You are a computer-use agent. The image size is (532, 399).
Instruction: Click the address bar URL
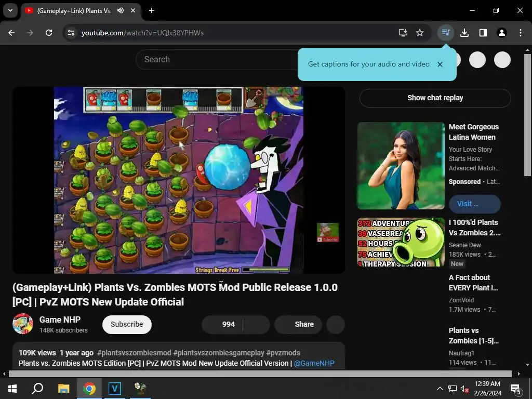[142, 33]
